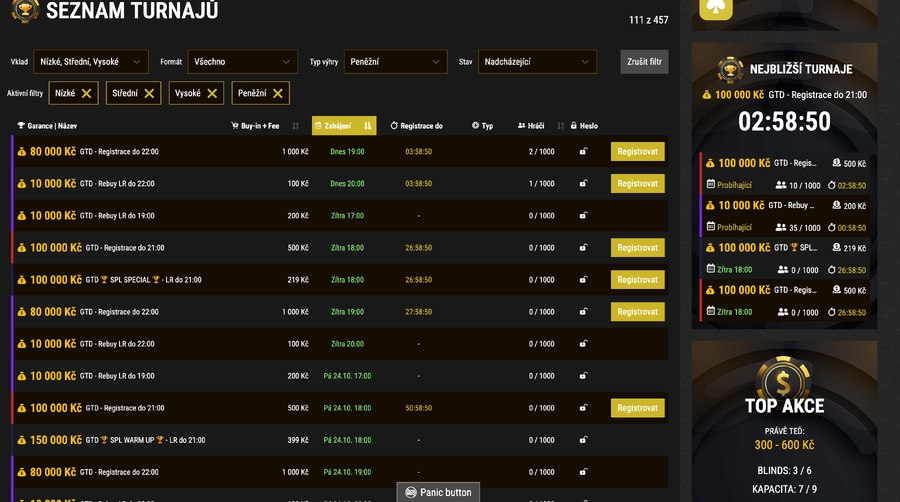
Task: Register for the 80 000 Kč Dnes 19:00 tournament
Action: pyautogui.click(x=637, y=152)
